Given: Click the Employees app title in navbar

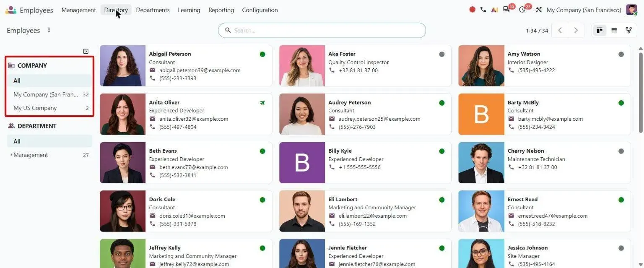Looking at the screenshot, I should [36, 10].
